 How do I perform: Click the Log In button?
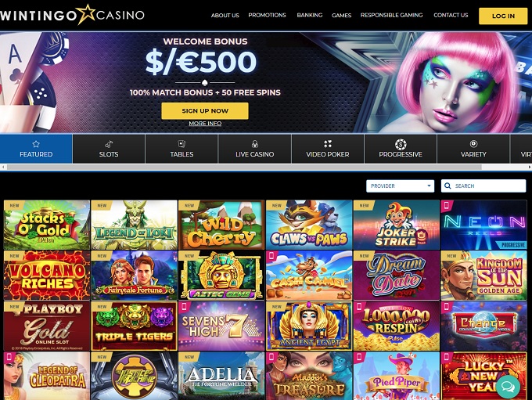coord(503,16)
